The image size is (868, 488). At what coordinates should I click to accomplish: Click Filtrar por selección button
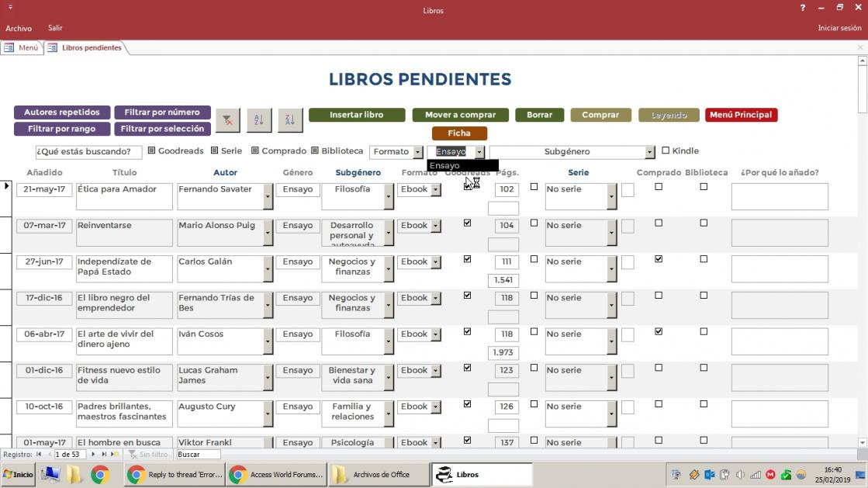[162, 129]
